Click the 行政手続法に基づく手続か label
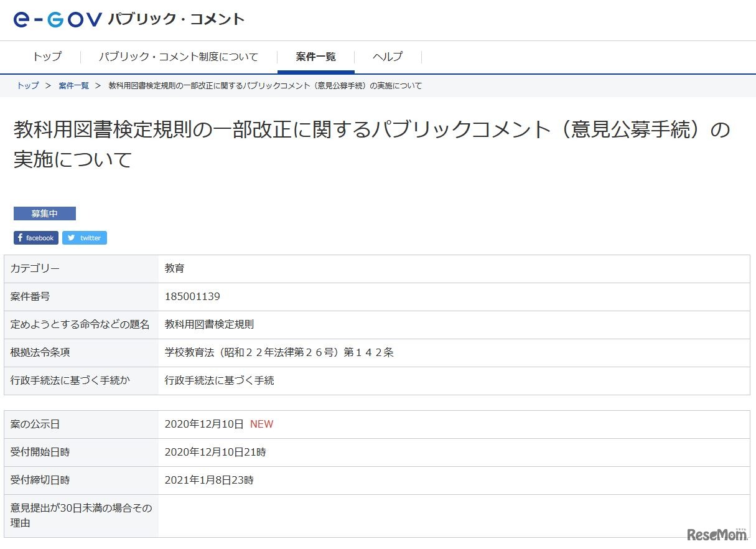The width and height of the screenshot is (756, 549). click(70, 381)
